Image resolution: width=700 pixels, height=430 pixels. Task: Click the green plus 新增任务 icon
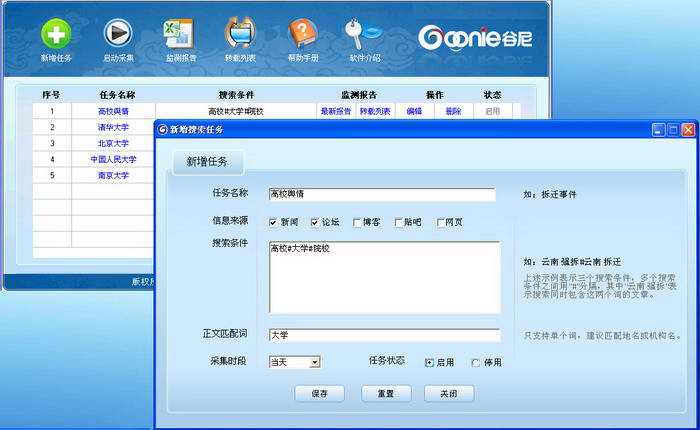point(56,34)
